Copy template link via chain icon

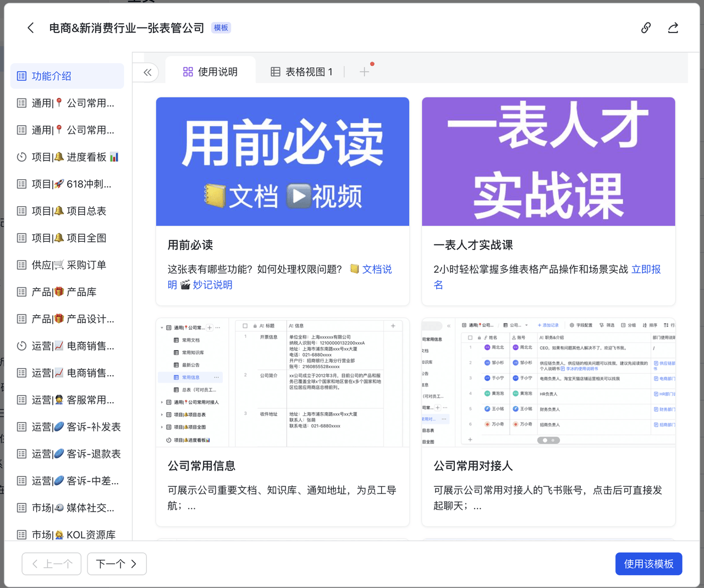(646, 28)
